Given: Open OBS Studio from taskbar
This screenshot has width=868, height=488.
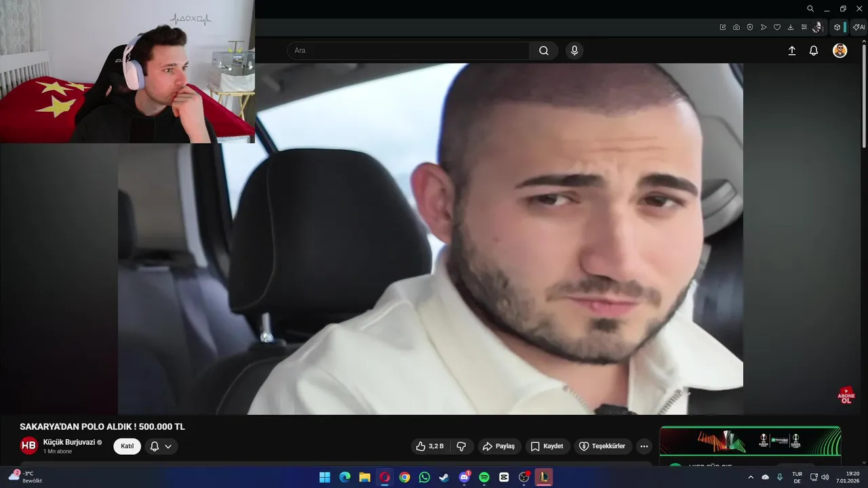Looking at the screenshot, I should pos(524,477).
